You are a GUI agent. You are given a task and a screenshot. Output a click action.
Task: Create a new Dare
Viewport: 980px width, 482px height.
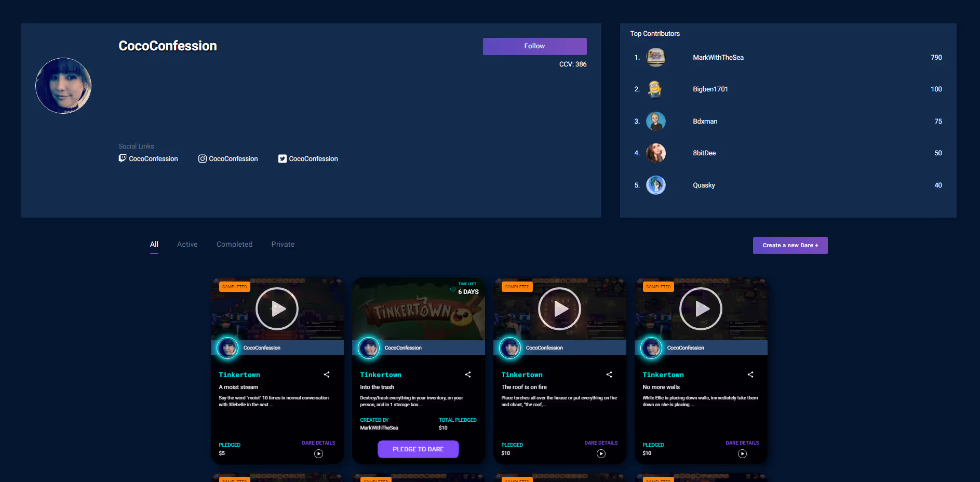(x=790, y=245)
